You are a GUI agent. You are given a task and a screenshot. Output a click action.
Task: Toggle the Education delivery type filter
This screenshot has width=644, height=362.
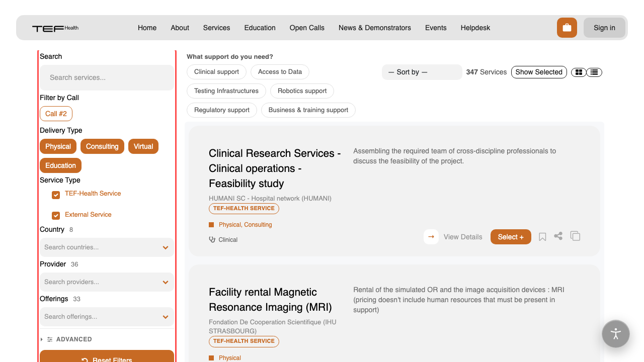click(60, 165)
